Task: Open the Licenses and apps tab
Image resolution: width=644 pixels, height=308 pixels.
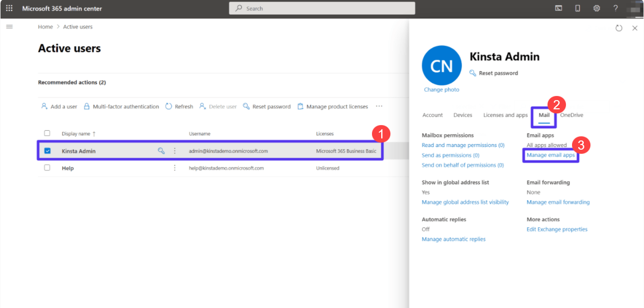Action: coord(505,115)
